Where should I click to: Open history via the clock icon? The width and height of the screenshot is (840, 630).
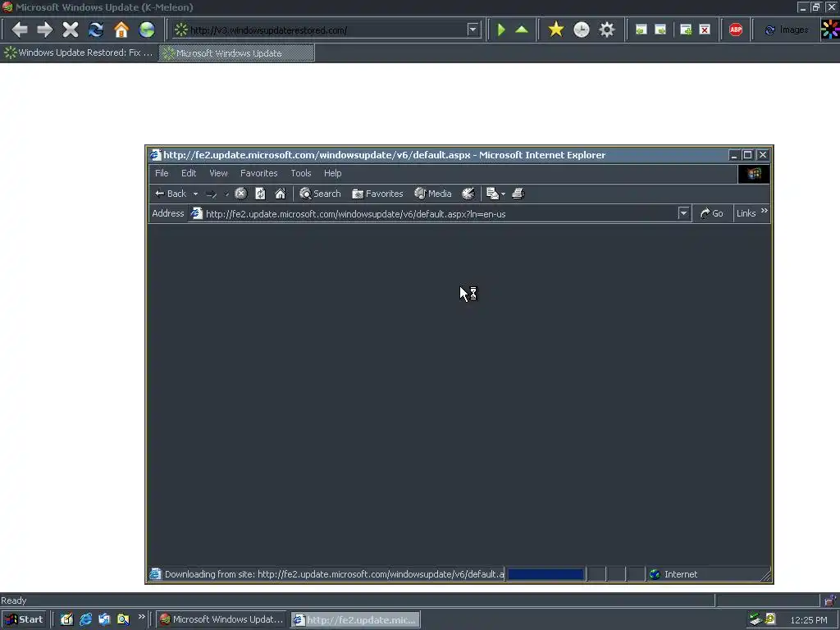(x=582, y=30)
